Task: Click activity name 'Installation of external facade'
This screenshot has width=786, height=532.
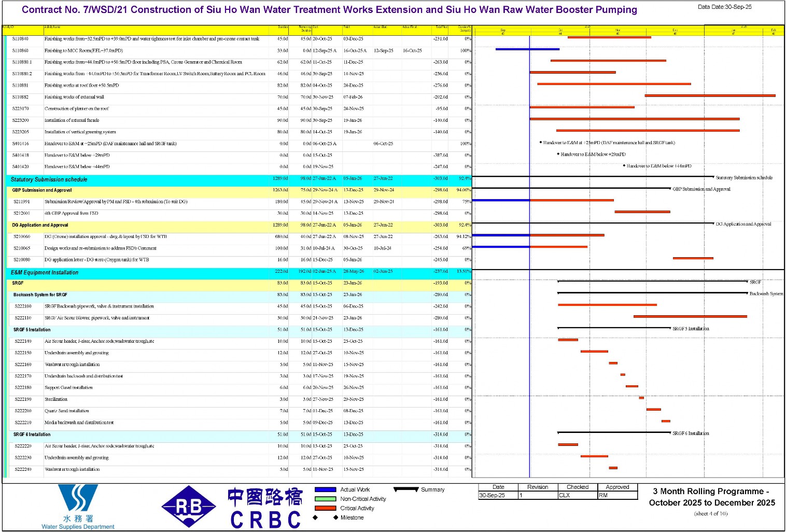Action: click(x=72, y=120)
